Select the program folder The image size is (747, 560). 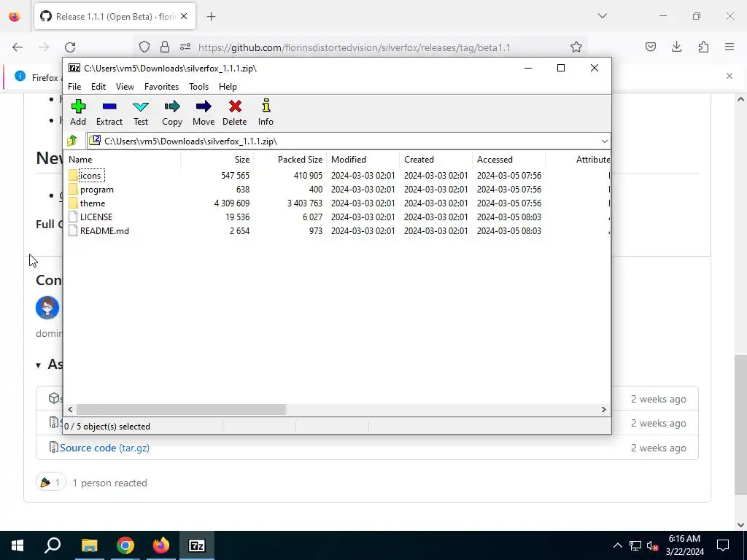click(97, 190)
